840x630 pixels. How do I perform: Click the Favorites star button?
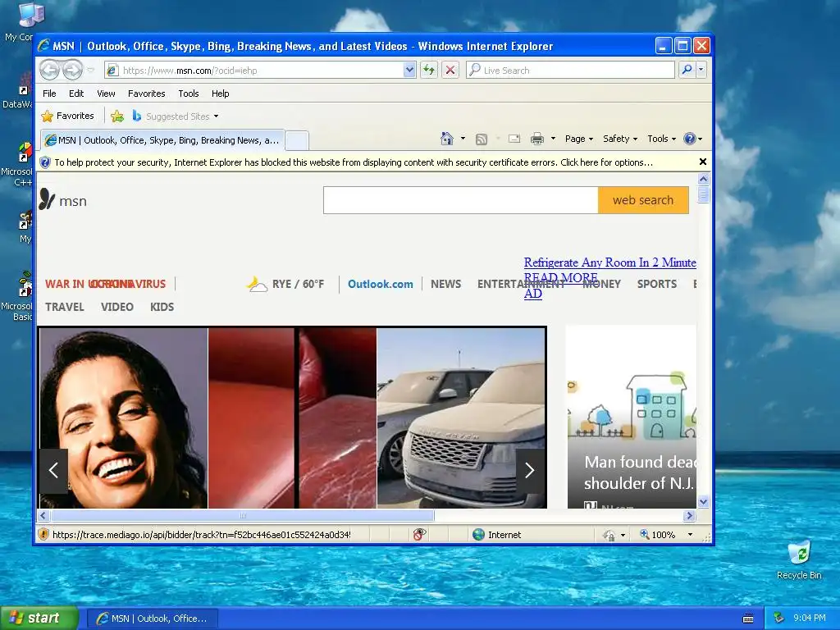tap(67, 116)
